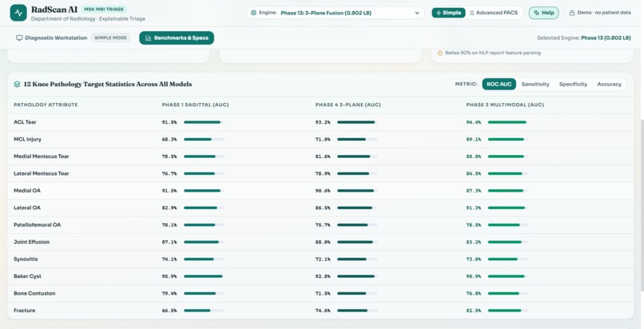Click the RadScan AI heartbeat logo icon

pos(18,13)
